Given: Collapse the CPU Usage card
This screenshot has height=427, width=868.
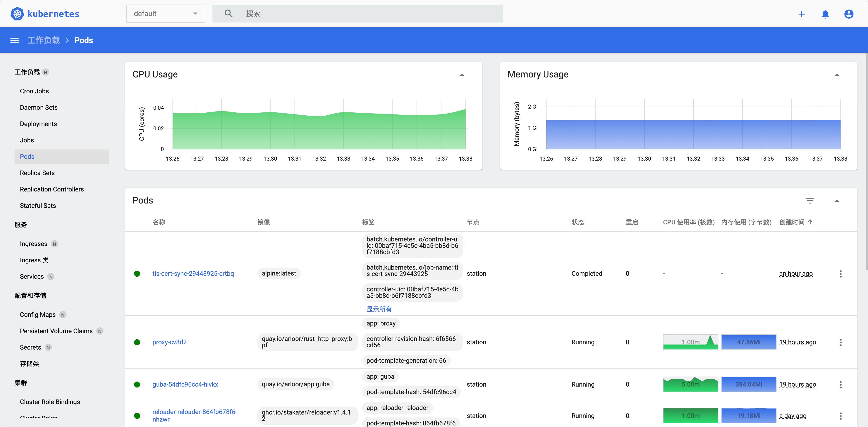Looking at the screenshot, I should point(462,74).
